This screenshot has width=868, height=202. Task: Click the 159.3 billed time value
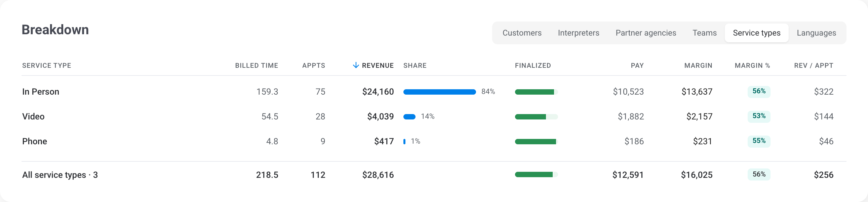267,92
